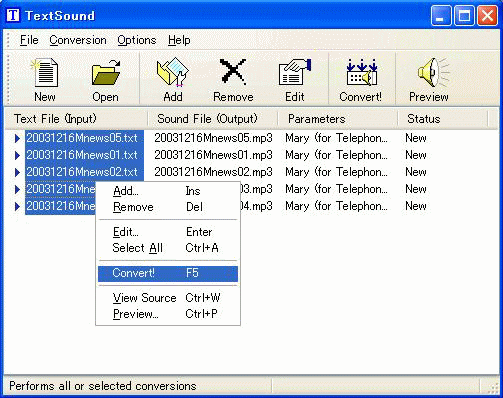Click the Parameters column header

tap(338, 119)
